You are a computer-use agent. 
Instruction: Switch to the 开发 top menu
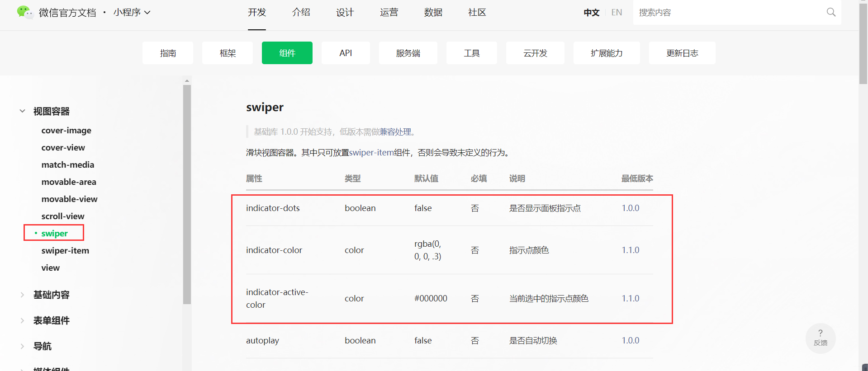[x=257, y=12]
